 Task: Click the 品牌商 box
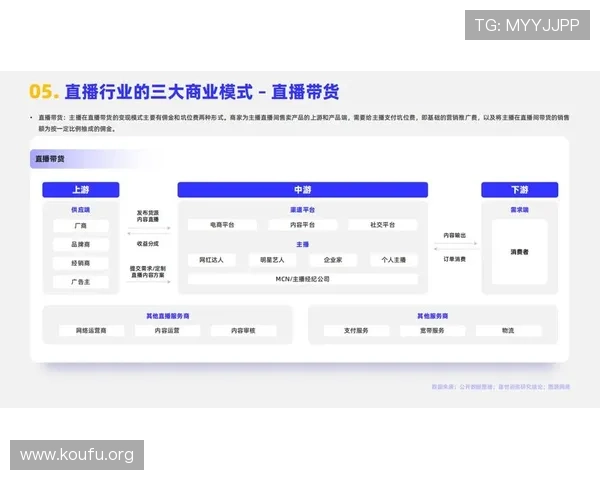81,244
